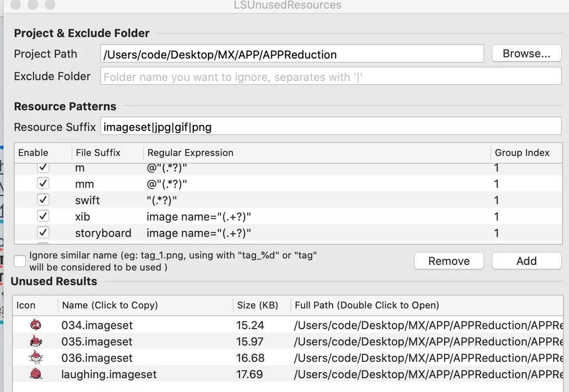The width and height of the screenshot is (569, 392).
Task: Click the 034.imageset icon thumbnail
Action: [36, 325]
